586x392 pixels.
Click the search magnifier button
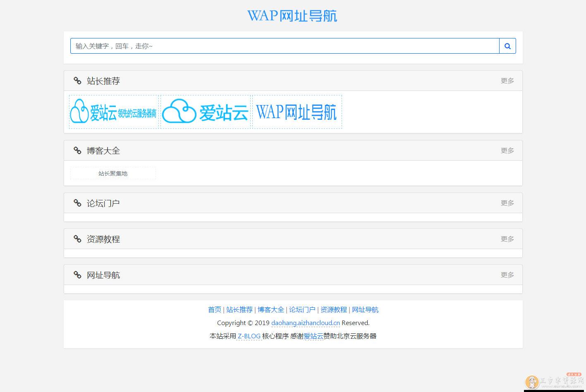click(x=507, y=46)
